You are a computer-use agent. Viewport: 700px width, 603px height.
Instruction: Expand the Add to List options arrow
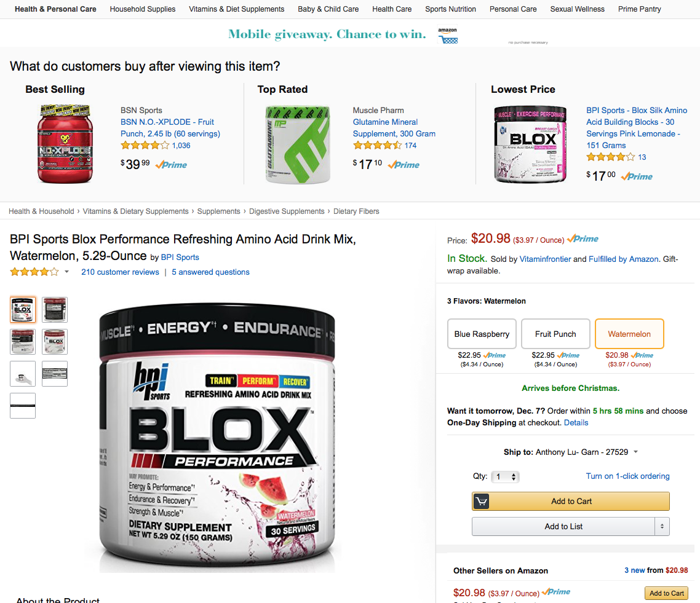[x=662, y=526]
